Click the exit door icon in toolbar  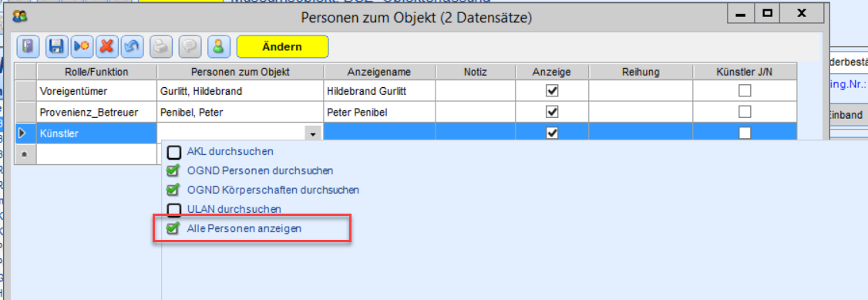pyautogui.click(x=28, y=47)
